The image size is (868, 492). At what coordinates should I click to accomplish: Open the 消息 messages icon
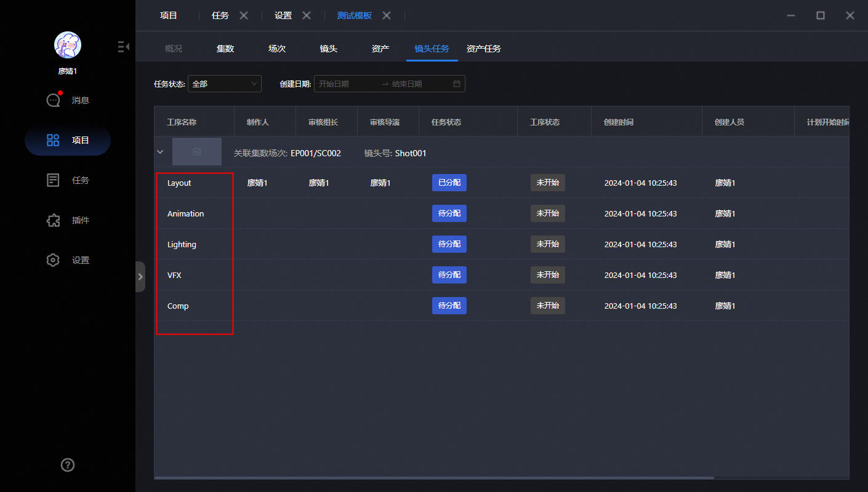(x=54, y=100)
